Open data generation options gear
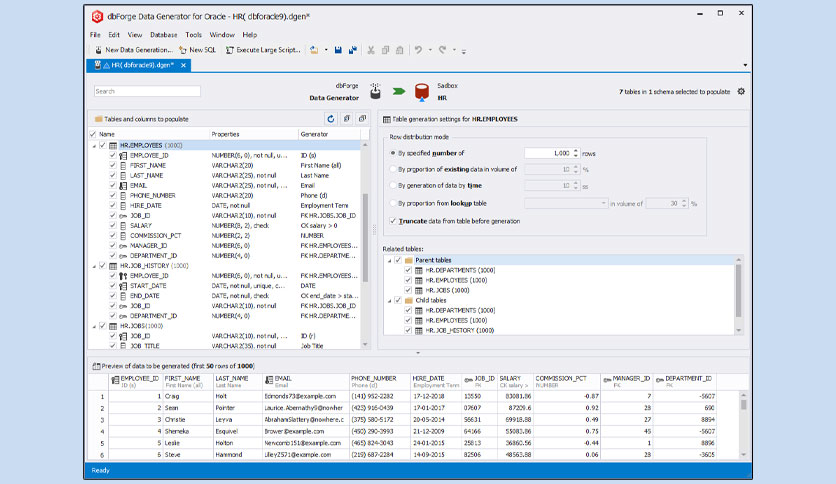The image size is (836, 484). 741,92
